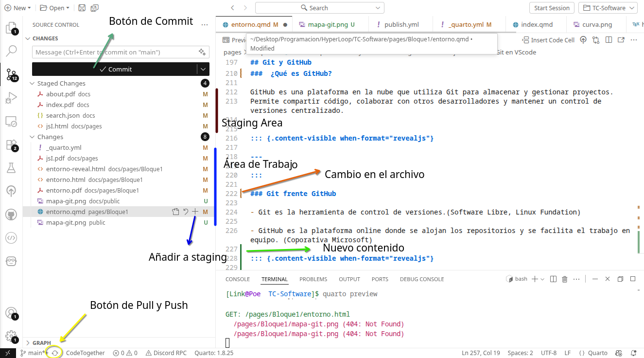Click the Start Session button
Image resolution: width=644 pixels, height=358 pixels.
click(x=552, y=8)
